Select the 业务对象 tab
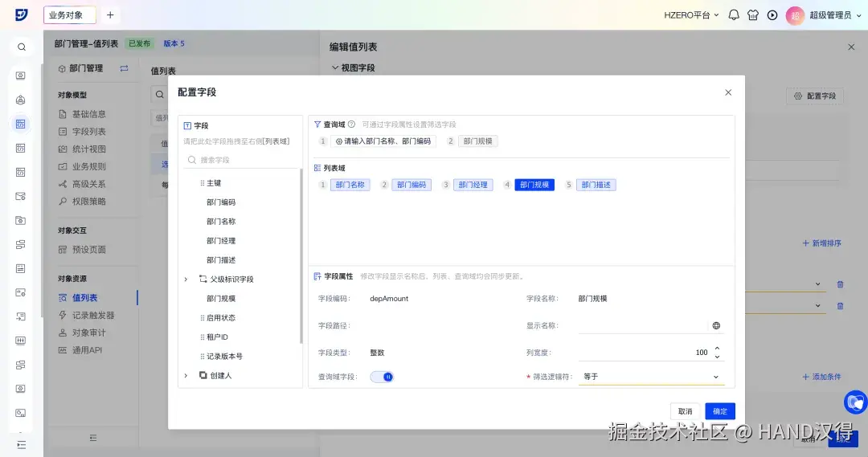Screen dimensions: 868x457 point(70,15)
